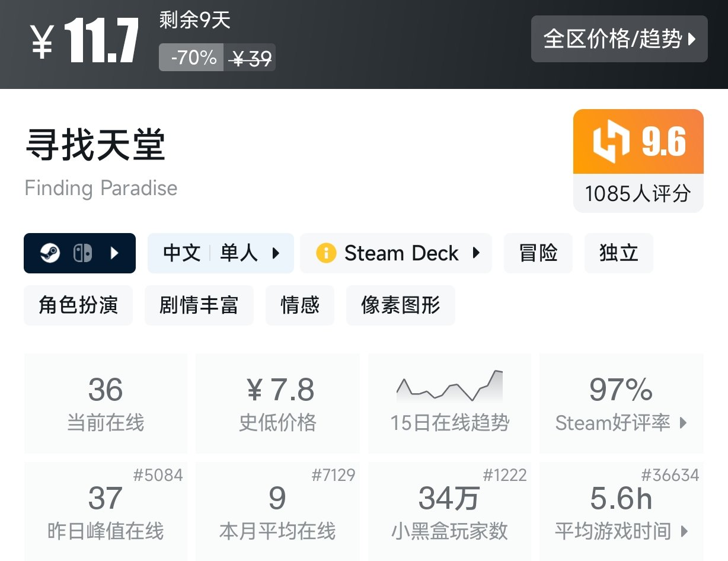Tap the Steam Deck compatibility info icon
The width and height of the screenshot is (728, 561).
(325, 253)
